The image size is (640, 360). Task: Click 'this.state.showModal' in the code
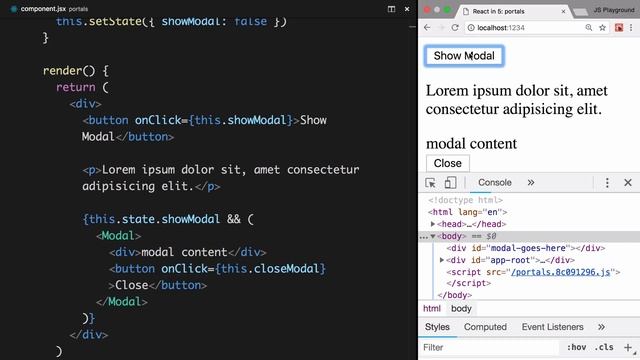click(x=154, y=219)
